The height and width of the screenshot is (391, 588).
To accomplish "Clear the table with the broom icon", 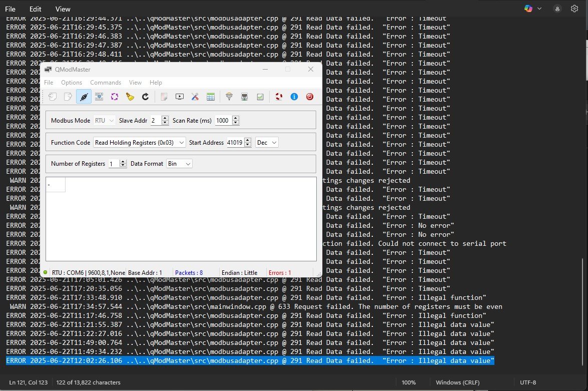I will click(x=130, y=97).
